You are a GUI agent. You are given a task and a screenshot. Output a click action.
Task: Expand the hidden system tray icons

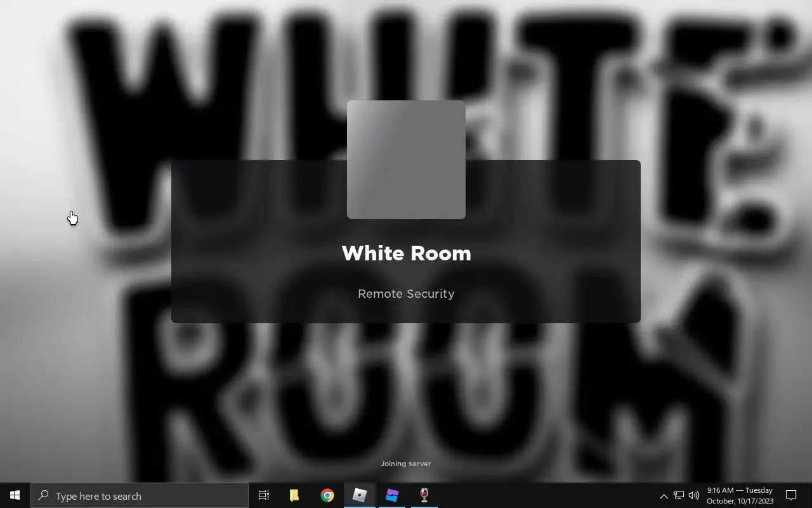click(664, 496)
